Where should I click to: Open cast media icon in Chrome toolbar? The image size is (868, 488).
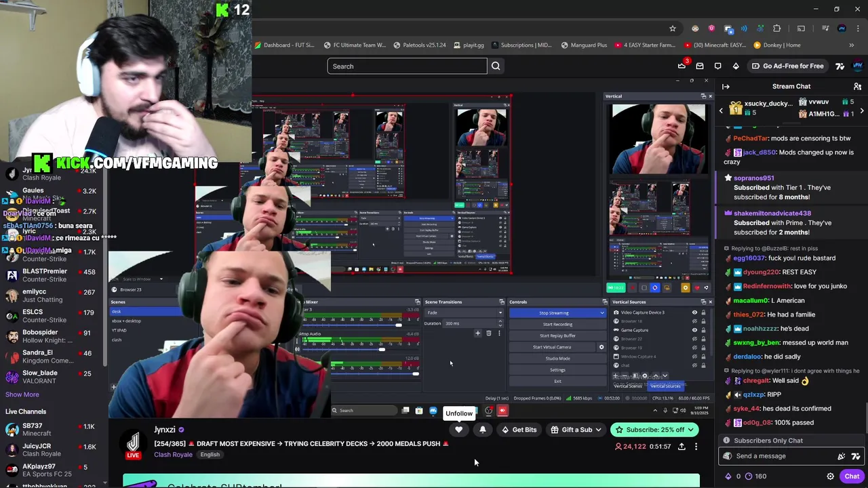(801, 28)
